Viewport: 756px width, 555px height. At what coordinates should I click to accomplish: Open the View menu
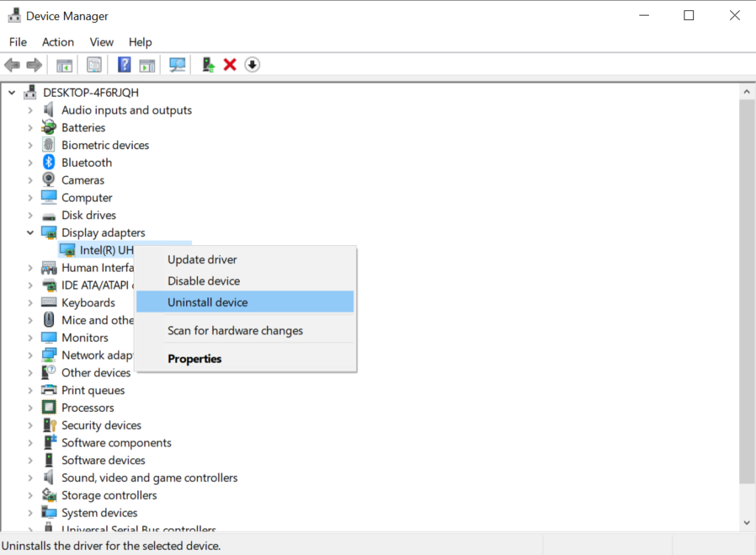[101, 42]
